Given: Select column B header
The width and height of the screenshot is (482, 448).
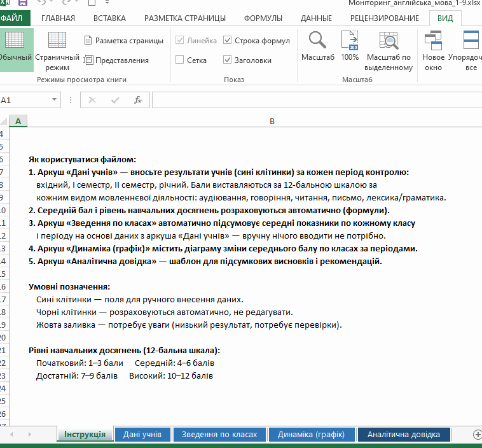Looking at the screenshot, I should click(272, 122).
